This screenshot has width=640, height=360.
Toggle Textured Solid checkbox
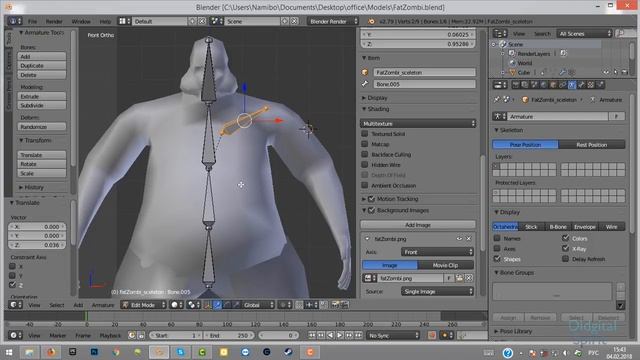click(x=365, y=133)
